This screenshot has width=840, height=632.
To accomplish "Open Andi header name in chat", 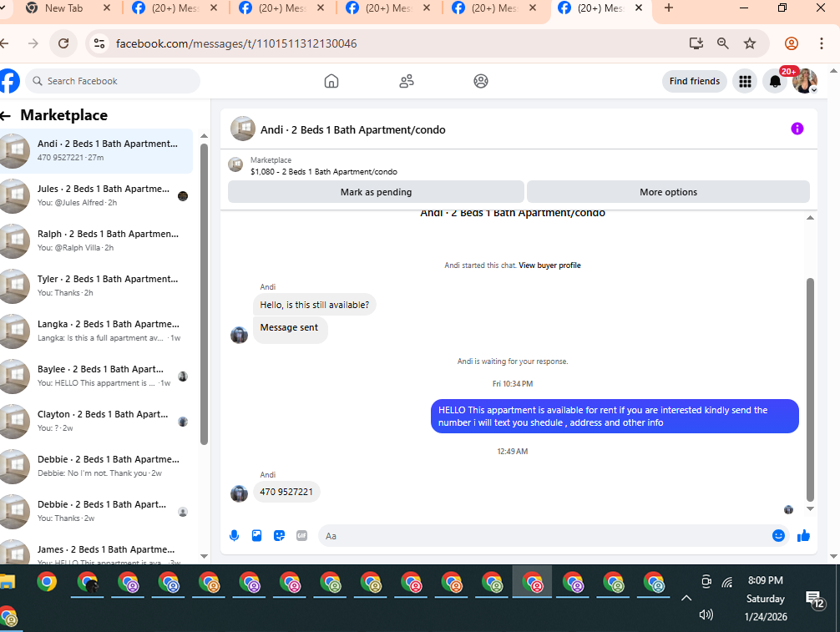I will point(352,129).
